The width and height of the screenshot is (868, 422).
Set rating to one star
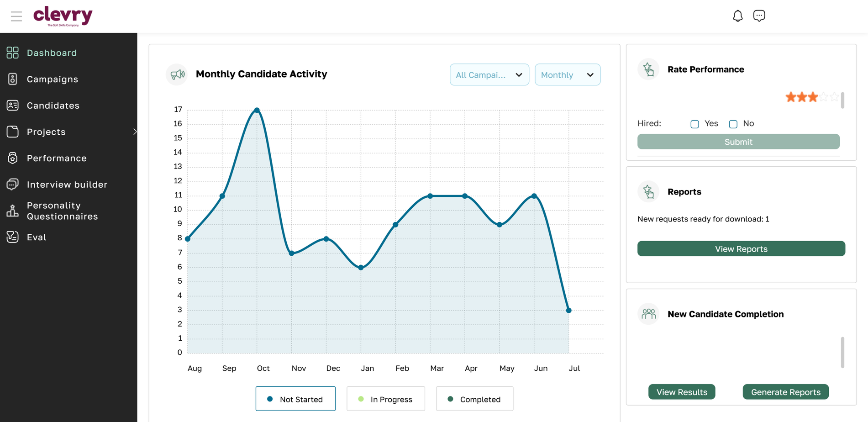click(790, 97)
